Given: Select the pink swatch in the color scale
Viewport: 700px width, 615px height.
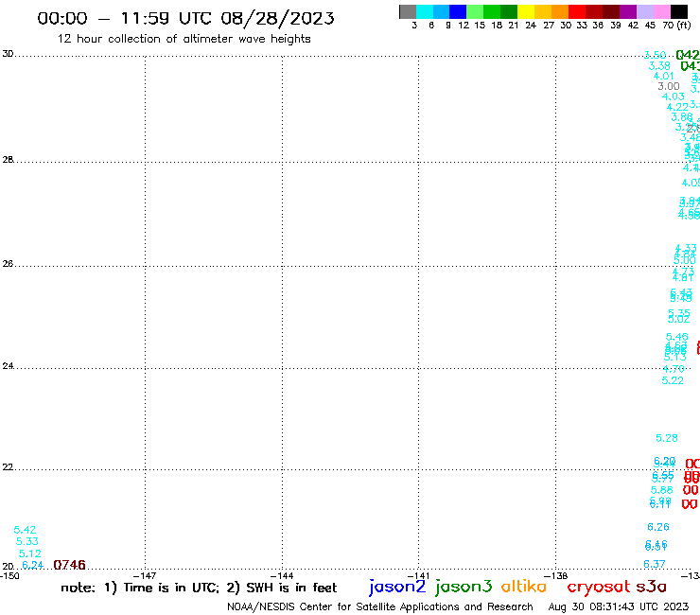Looking at the screenshot, I should [661, 11].
